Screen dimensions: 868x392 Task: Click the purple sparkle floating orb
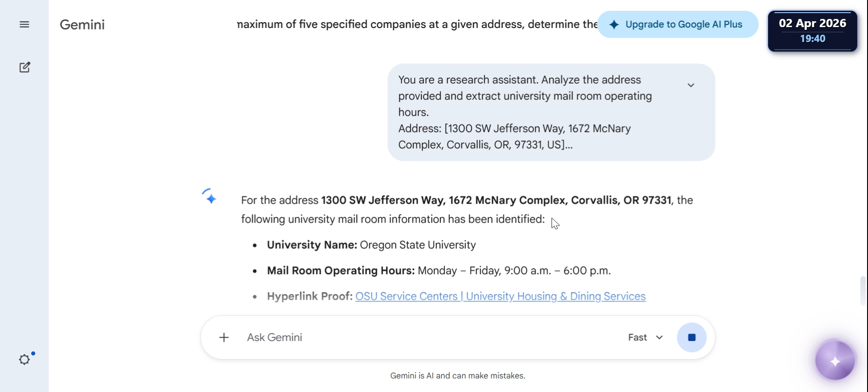(x=835, y=361)
